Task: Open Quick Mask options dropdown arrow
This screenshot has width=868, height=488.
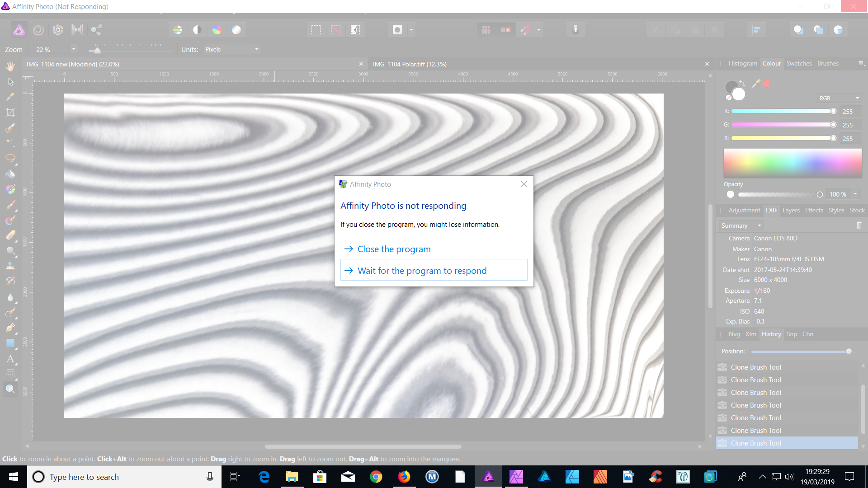Action: click(411, 30)
